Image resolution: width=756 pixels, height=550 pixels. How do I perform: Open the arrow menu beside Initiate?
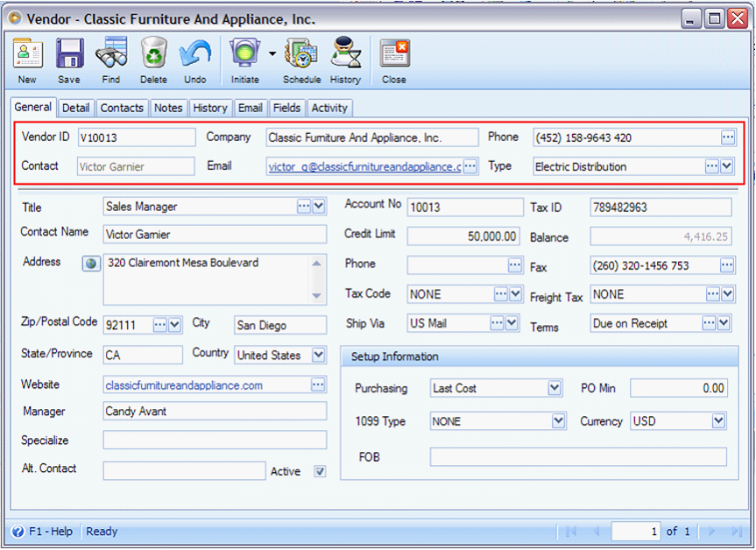(x=272, y=53)
